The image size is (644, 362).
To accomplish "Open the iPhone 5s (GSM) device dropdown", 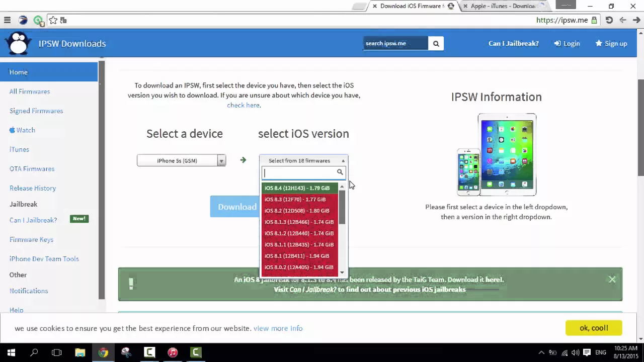I will [181, 160].
